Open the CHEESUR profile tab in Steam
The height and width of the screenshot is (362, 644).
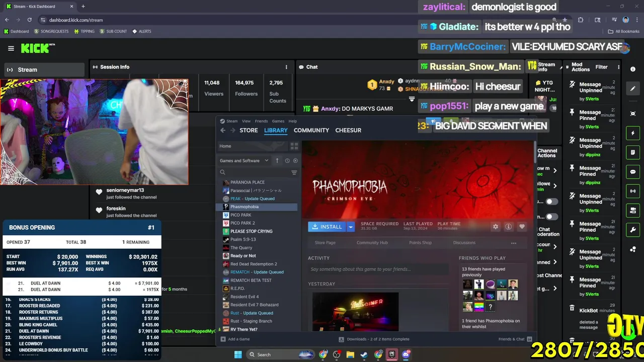coord(348,130)
